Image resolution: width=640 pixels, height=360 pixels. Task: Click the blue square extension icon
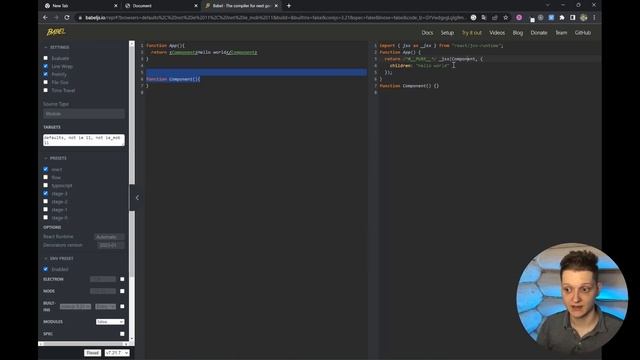(x=551, y=18)
